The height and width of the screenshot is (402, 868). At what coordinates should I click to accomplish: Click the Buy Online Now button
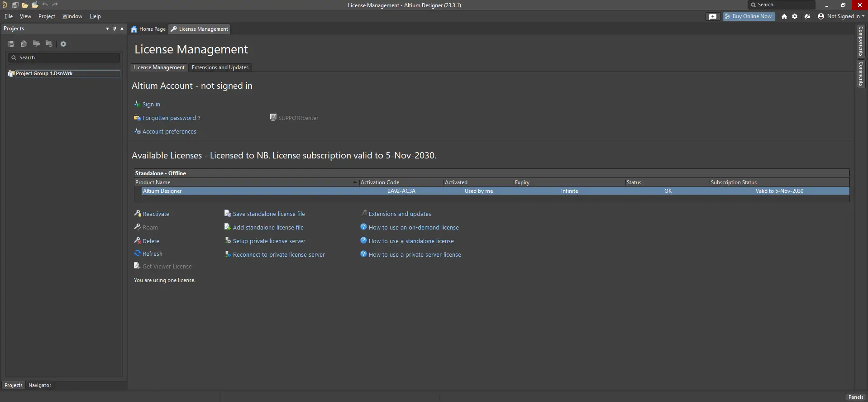tap(749, 16)
